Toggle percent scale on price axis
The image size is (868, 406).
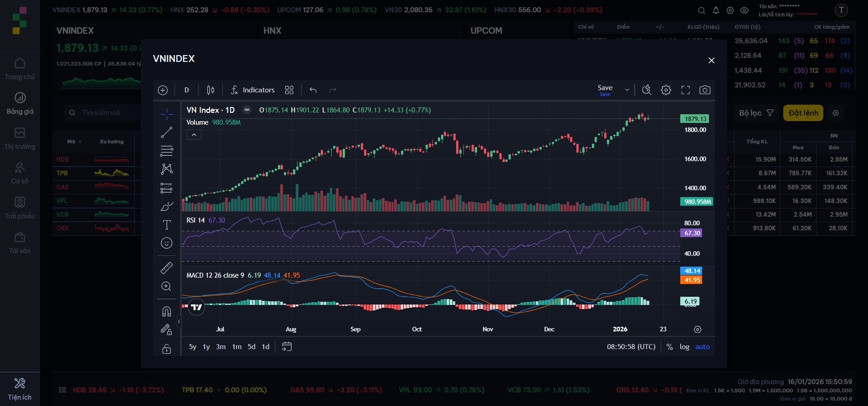coord(669,347)
